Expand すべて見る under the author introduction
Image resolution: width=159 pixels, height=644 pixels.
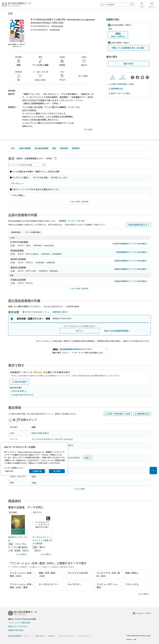pos(88,129)
